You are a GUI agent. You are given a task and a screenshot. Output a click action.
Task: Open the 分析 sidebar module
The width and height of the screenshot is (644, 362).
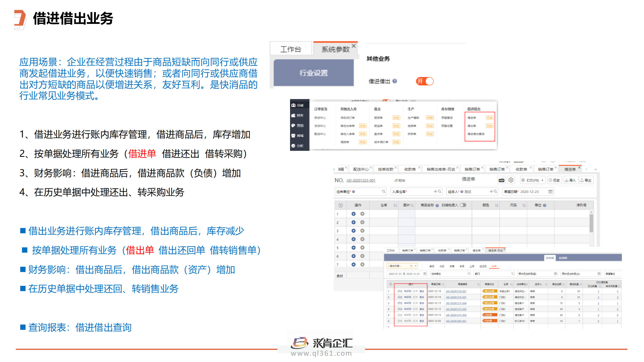[x=298, y=146]
